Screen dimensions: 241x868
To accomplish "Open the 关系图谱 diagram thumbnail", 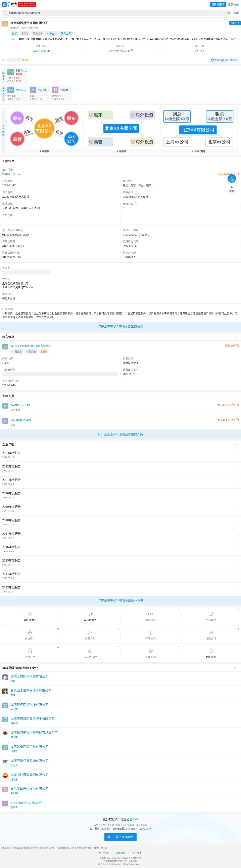I will click(44, 130).
